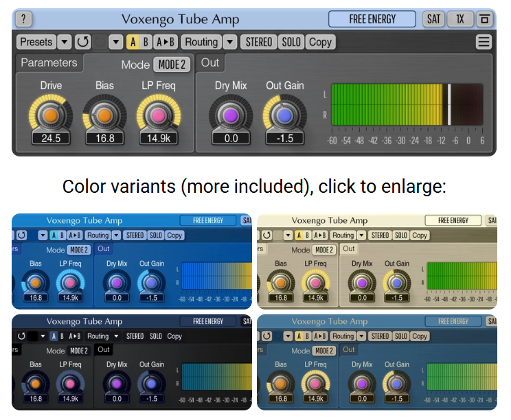The image size is (511, 420).
Task: Select the Parameters tab
Action: [49, 62]
